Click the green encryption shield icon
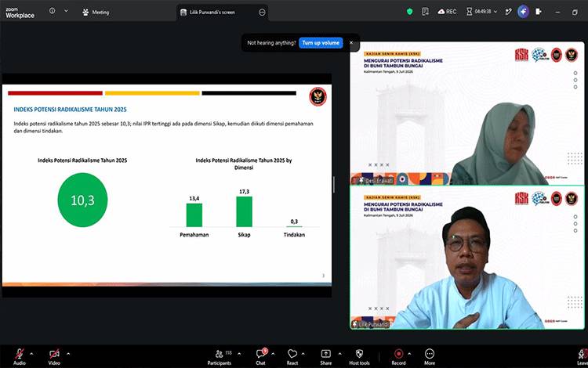The width and height of the screenshot is (588, 368). (x=409, y=12)
